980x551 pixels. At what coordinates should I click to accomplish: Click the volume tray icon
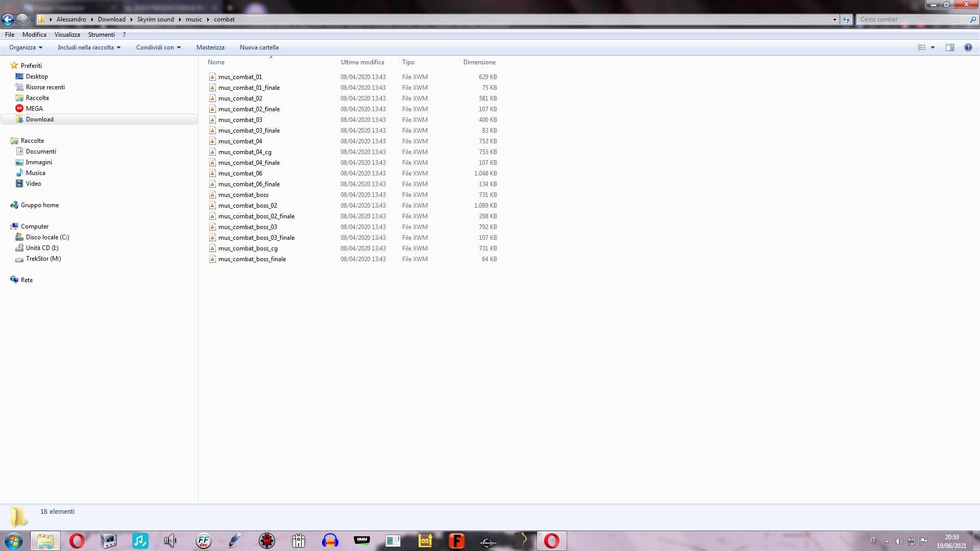(x=899, y=541)
